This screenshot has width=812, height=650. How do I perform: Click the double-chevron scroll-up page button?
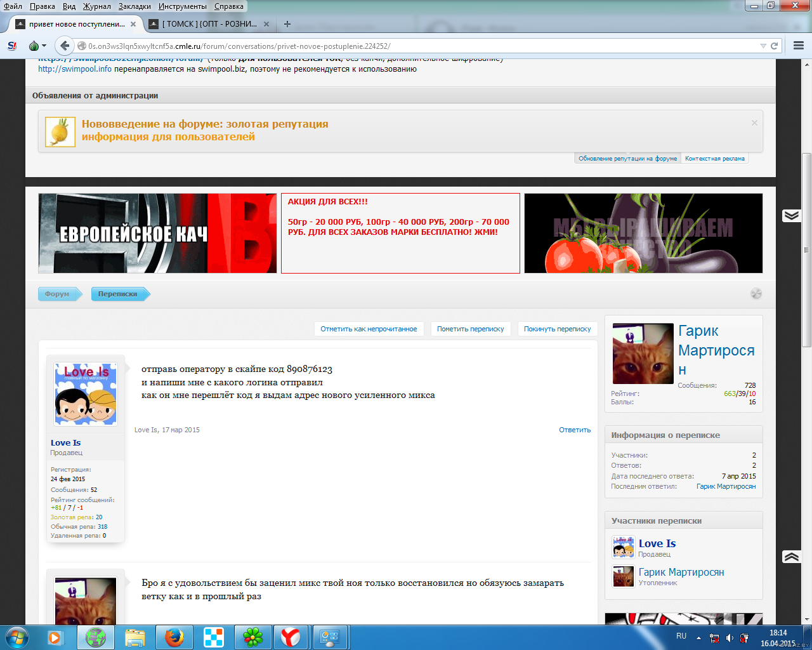(x=791, y=557)
